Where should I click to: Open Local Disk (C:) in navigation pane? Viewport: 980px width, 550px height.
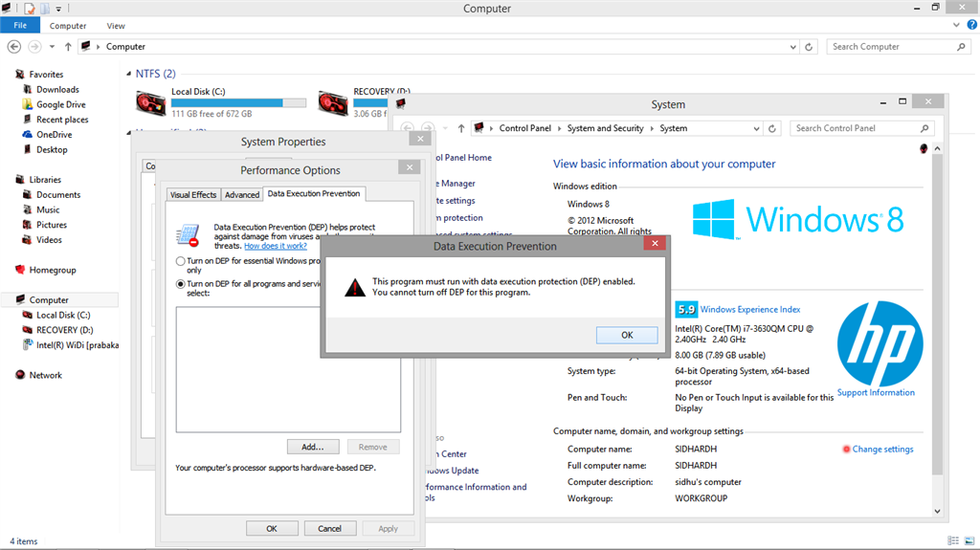[63, 315]
